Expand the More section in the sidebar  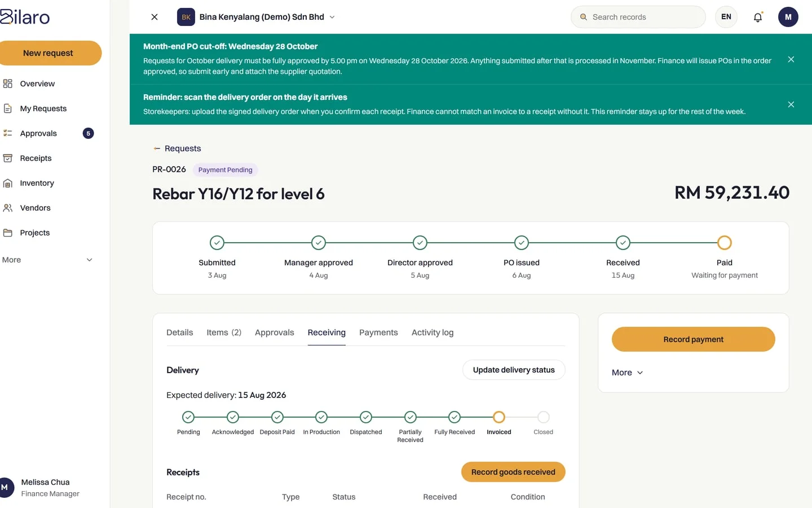click(x=47, y=260)
